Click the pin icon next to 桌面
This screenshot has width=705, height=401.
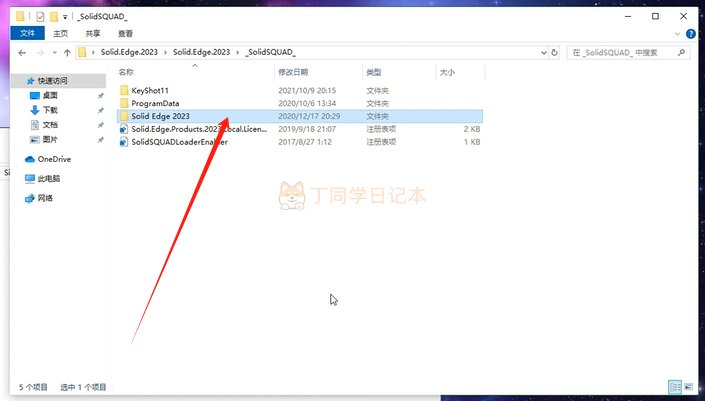(101, 96)
